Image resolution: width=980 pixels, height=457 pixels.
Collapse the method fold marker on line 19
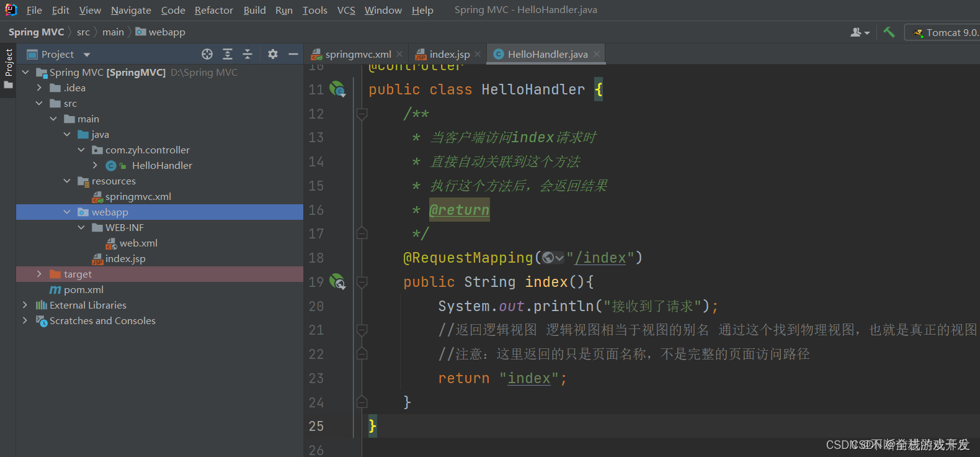362,282
